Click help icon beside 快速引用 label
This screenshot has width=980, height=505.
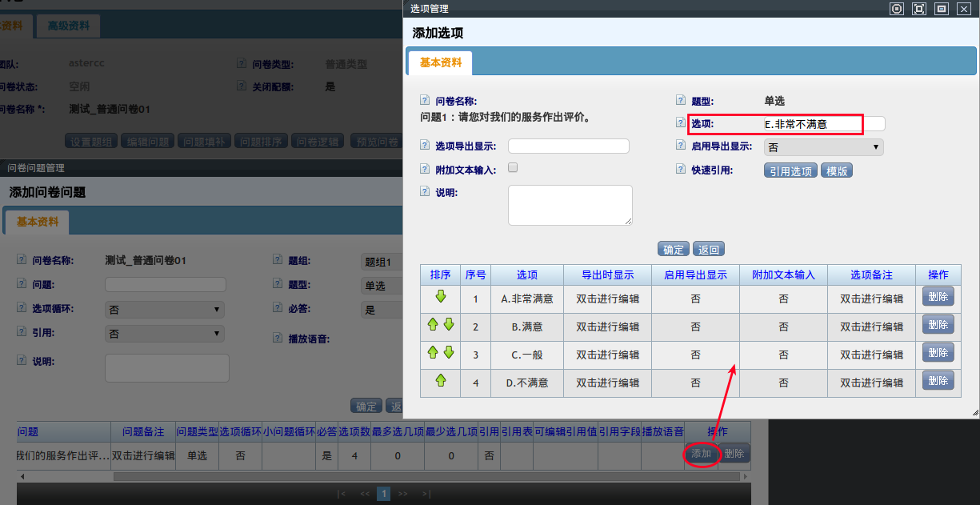click(x=681, y=170)
